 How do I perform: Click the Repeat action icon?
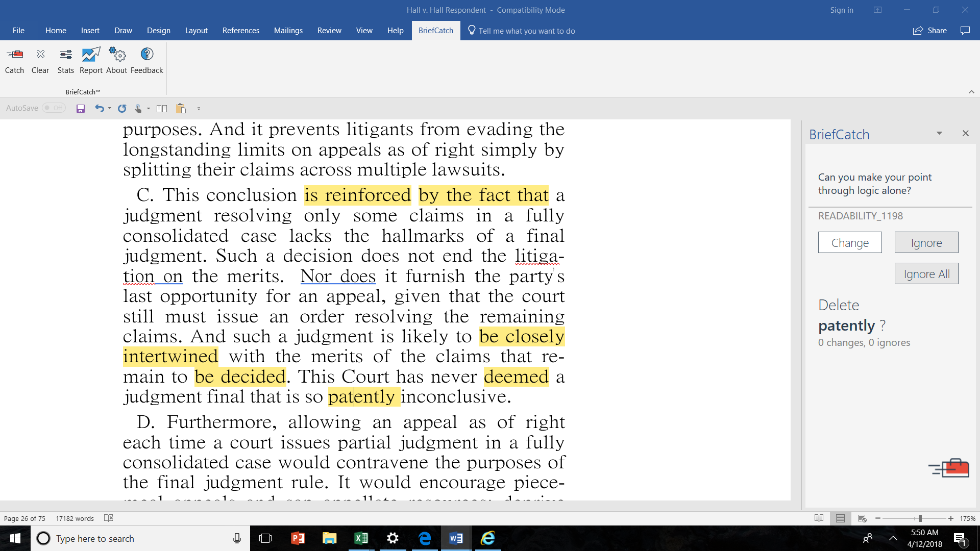pyautogui.click(x=122, y=109)
